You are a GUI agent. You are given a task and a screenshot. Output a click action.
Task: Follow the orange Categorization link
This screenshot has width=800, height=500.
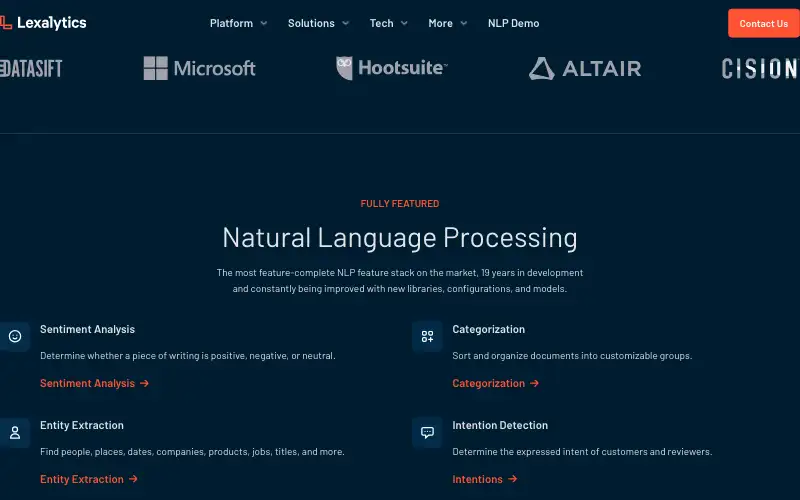[x=495, y=383]
